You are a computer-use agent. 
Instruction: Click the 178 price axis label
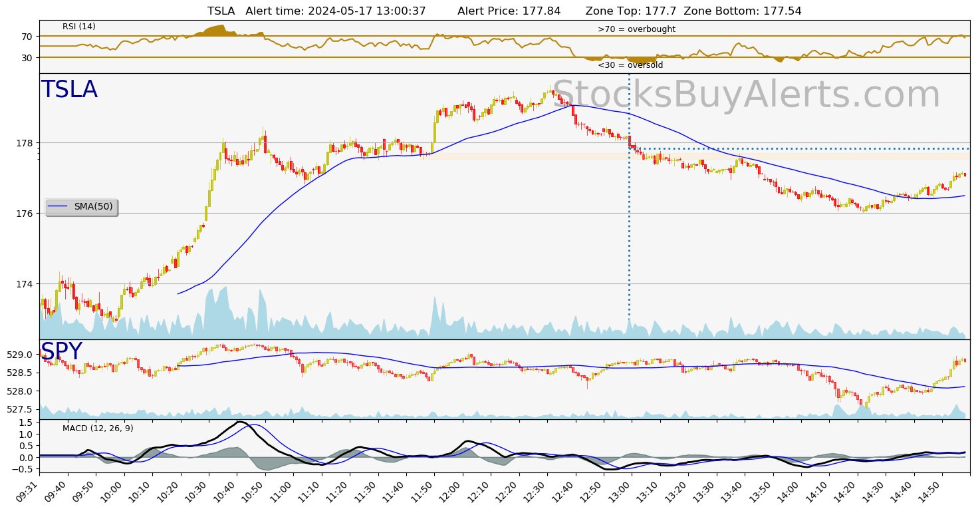26,143
